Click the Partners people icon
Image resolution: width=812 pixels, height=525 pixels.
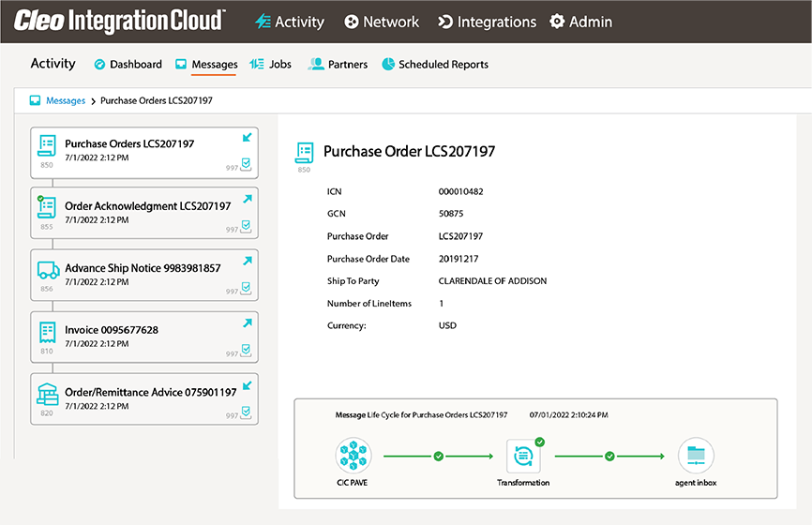(x=315, y=64)
